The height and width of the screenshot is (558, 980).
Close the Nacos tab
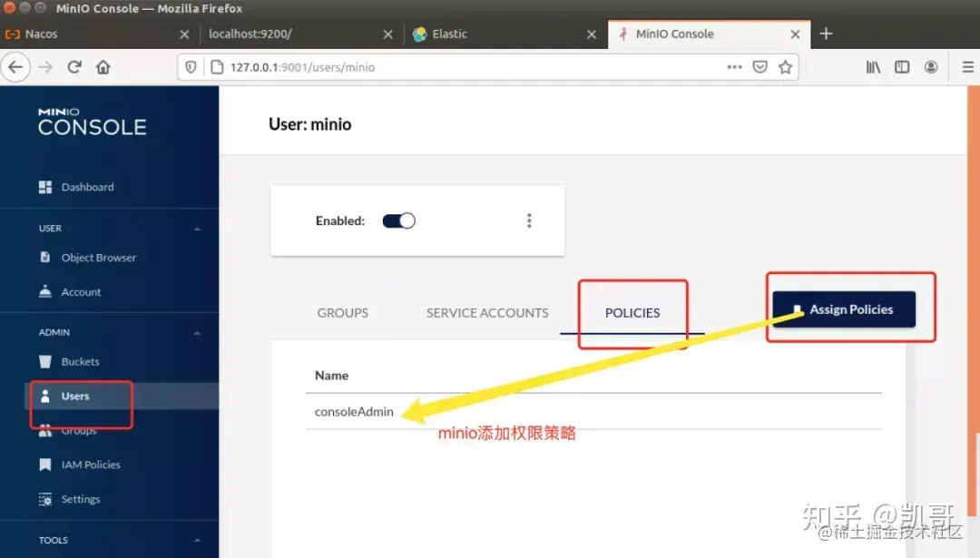[184, 34]
